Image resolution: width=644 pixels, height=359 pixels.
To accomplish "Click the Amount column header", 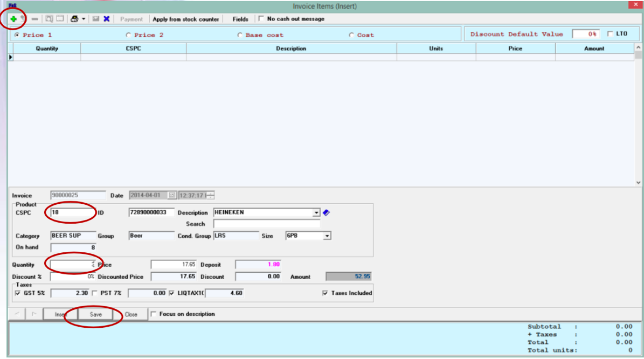I will click(x=594, y=49).
